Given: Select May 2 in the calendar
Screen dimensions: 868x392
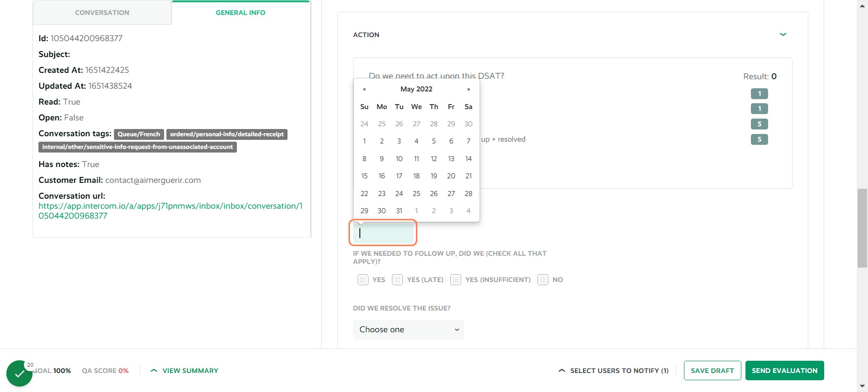Looking at the screenshot, I should tap(382, 141).
